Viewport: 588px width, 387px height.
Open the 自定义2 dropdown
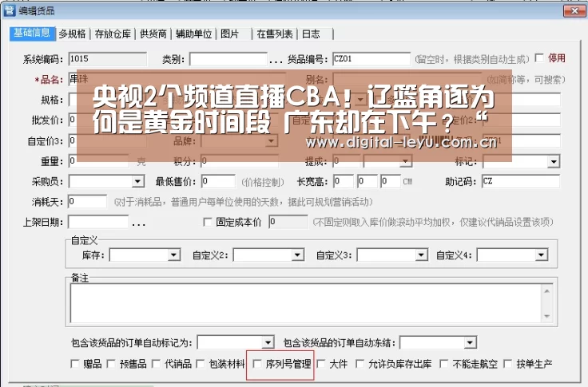(297, 255)
